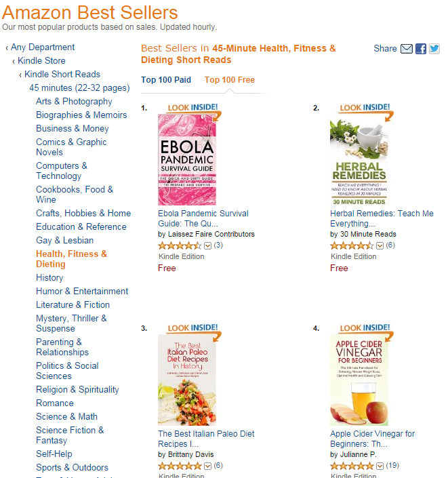The width and height of the screenshot is (448, 478).
Task: Expand rating dropdown for Herbal Remedies
Action: pyautogui.click(x=380, y=245)
